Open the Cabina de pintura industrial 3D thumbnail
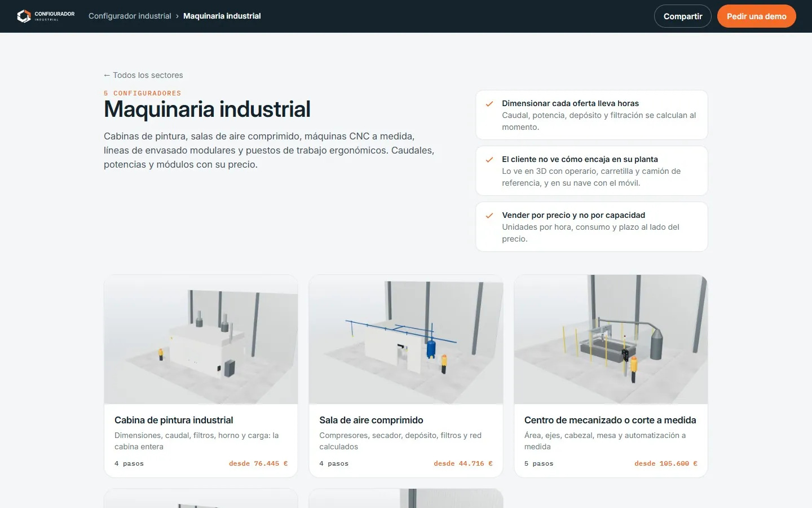 tap(201, 339)
